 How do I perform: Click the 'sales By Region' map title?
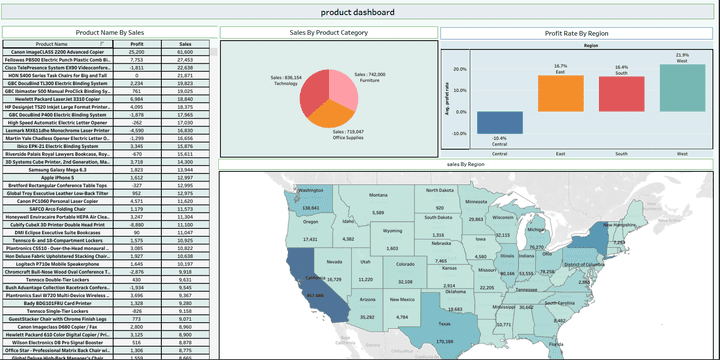pos(466,164)
